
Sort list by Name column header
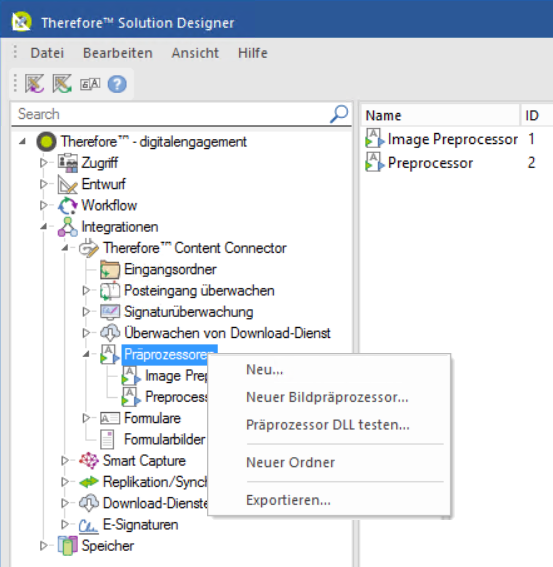click(440, 116)
